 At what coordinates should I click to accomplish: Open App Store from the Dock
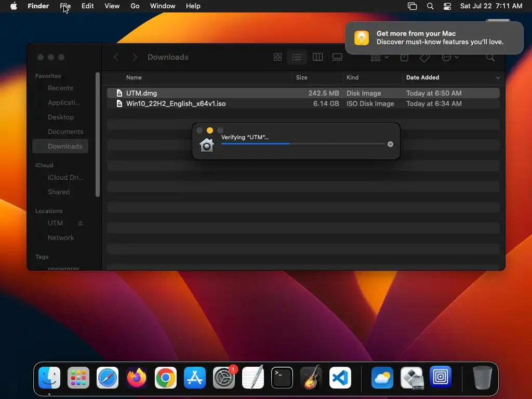pos(195,378)
